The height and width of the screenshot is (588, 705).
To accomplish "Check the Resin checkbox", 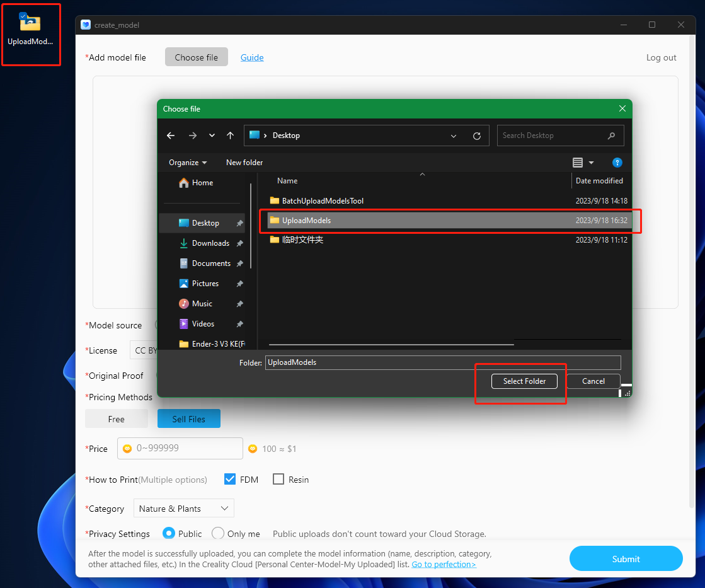I will [x=278, y=480].
